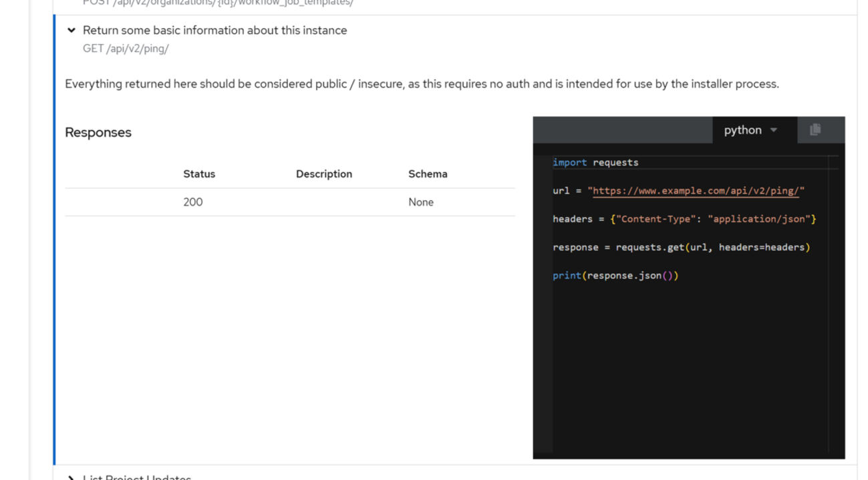Click the Status column header
Viewport: 868px width, 480px height.
199,174
